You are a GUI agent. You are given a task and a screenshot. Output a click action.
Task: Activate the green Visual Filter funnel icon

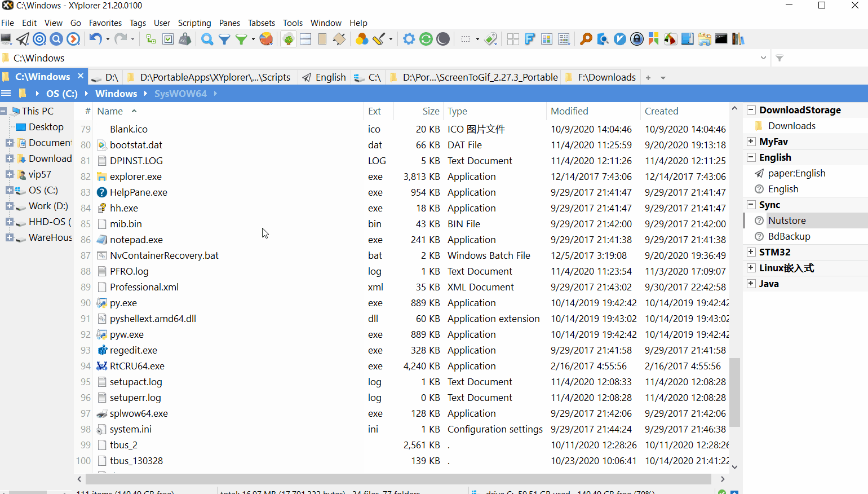(x=242, y=39)
